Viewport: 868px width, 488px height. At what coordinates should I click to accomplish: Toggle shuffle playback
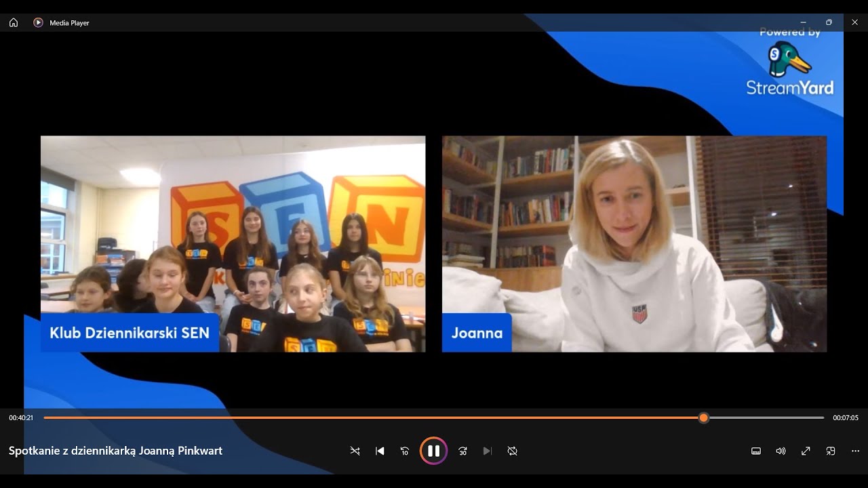[x=355, y=451]
